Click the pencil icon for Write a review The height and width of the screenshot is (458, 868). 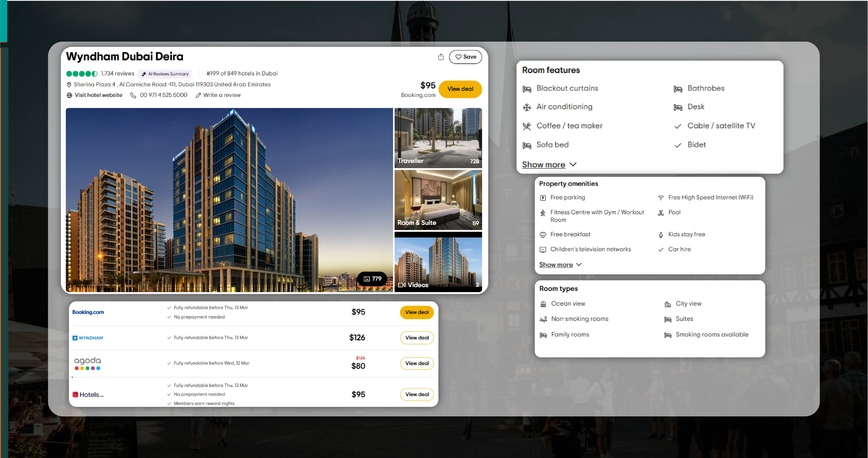pos(199,96)
